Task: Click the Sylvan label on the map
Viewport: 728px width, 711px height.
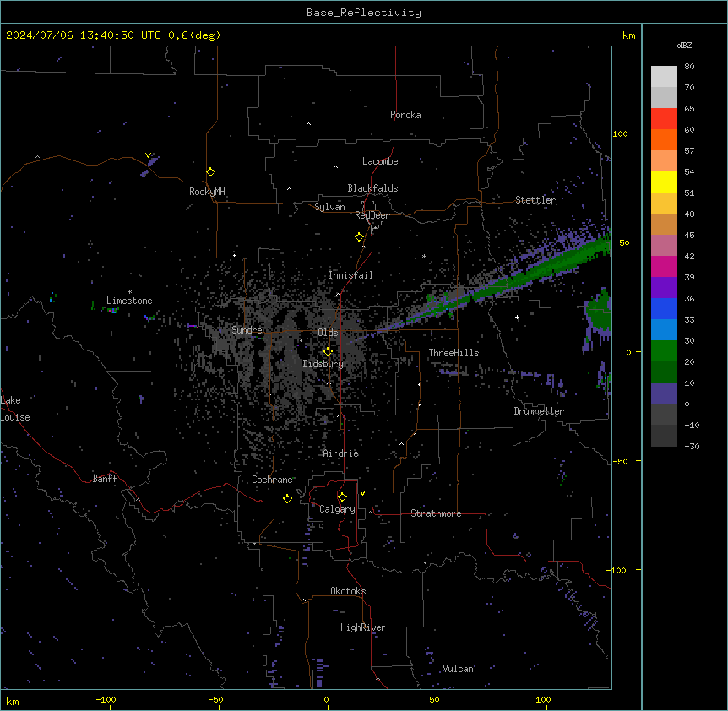Action: click(329, 207)
